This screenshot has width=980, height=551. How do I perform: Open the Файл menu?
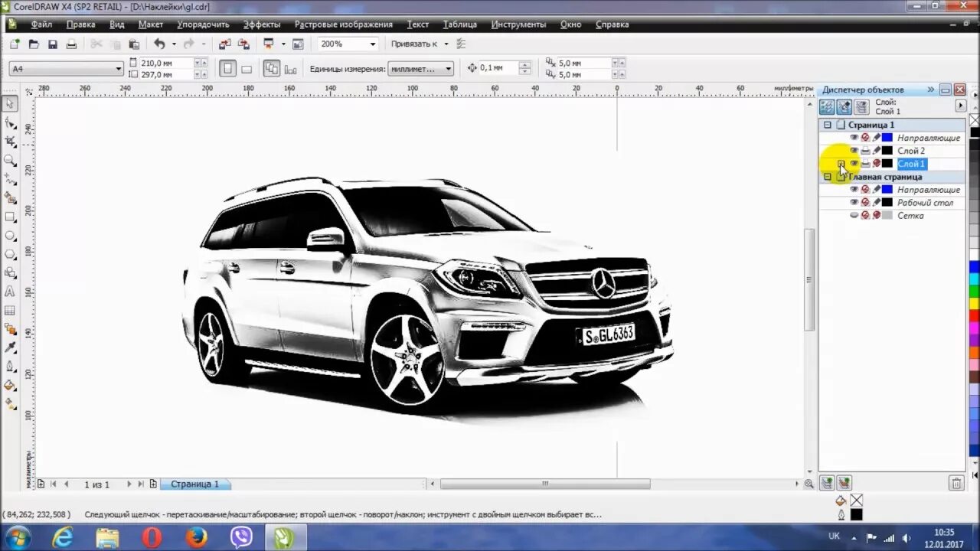41,24
